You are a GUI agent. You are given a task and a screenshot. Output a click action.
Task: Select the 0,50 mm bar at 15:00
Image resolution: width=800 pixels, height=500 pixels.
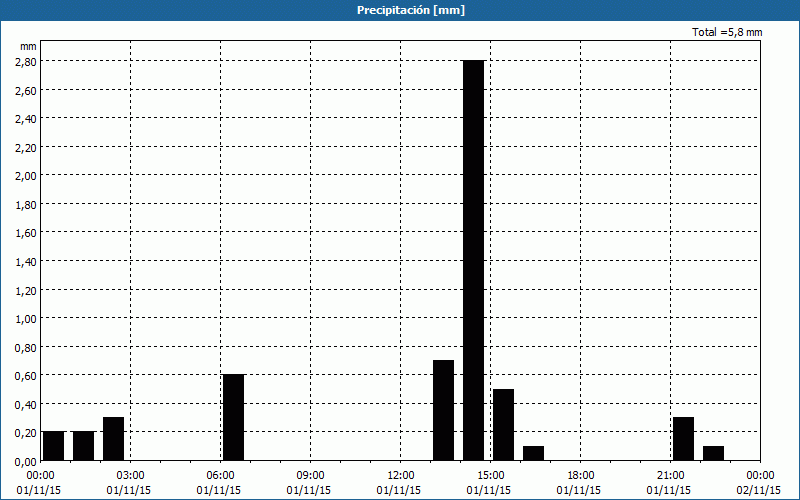pos(504,424)
